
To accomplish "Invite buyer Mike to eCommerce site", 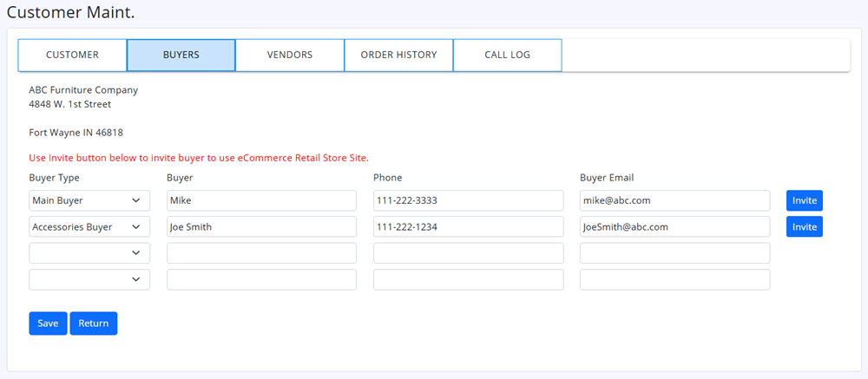I will click(x=804, y=200).
